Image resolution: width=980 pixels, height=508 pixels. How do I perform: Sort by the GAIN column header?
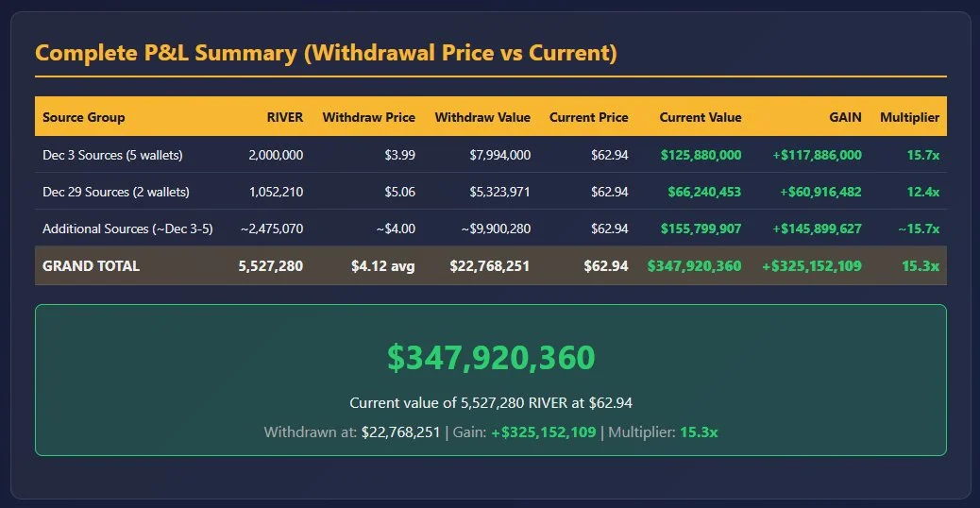[845, 117]
